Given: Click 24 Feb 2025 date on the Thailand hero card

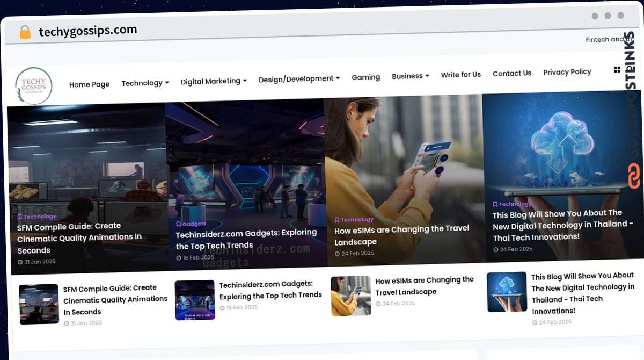Looking at the screenshot, I should (x=516, y=249).
